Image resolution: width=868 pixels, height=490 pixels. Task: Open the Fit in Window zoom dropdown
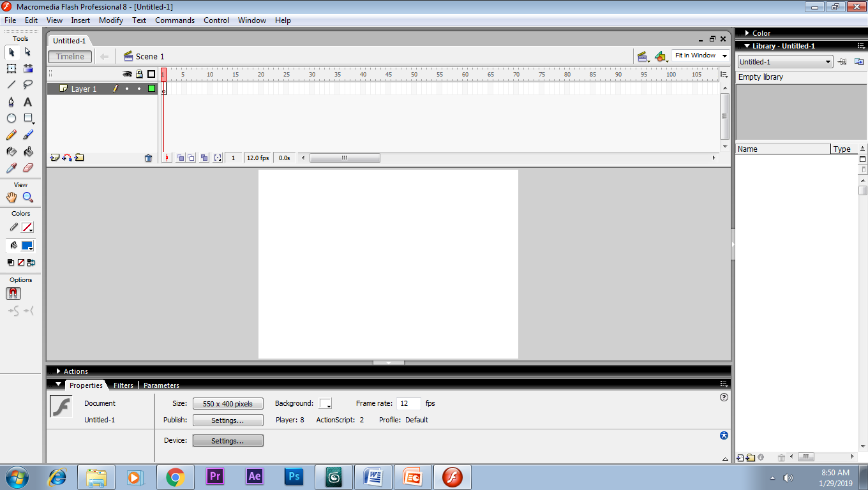(x=700, y=56)
